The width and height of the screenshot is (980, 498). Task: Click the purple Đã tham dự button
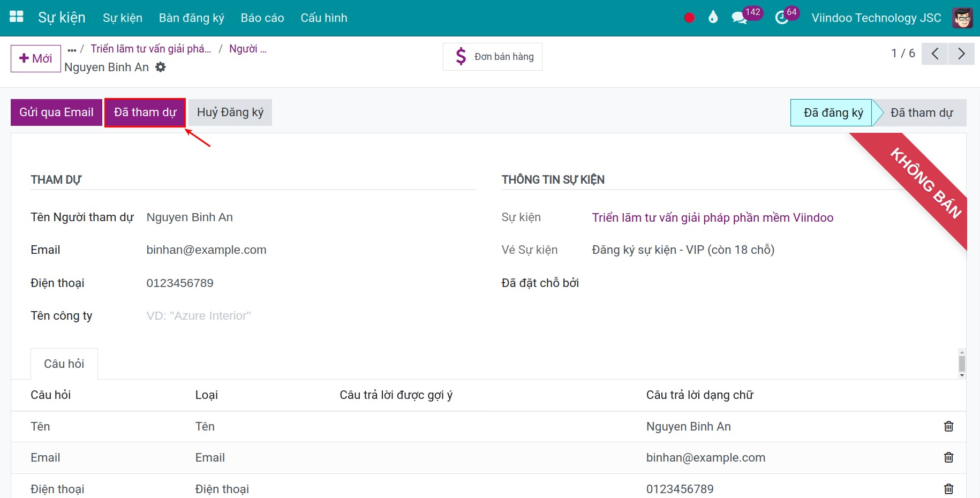(x=145, y=112)
